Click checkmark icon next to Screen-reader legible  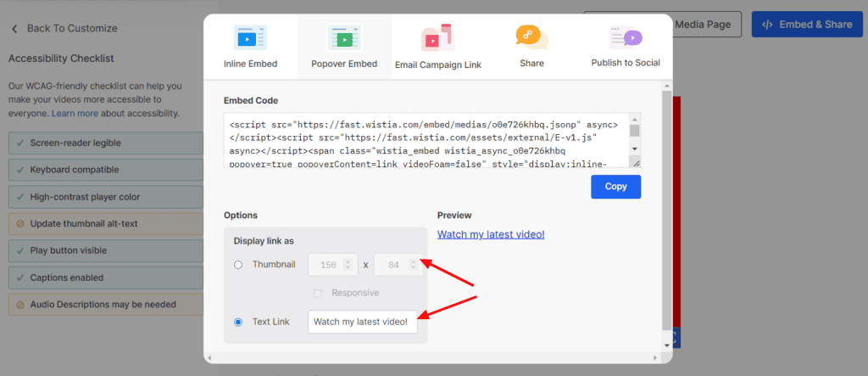tap(20, 143)
